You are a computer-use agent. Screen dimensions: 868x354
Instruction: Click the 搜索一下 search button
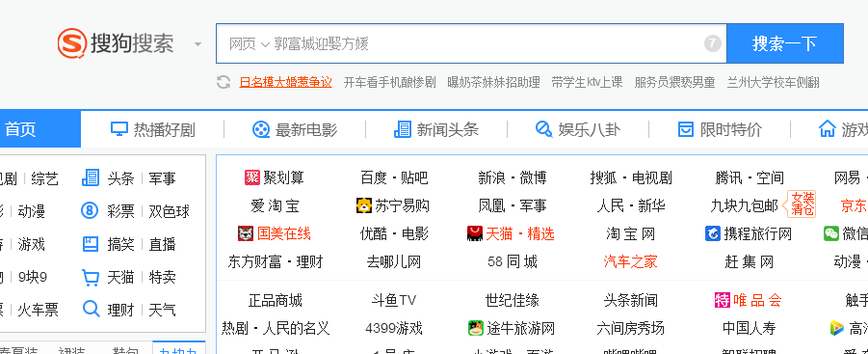784,43
